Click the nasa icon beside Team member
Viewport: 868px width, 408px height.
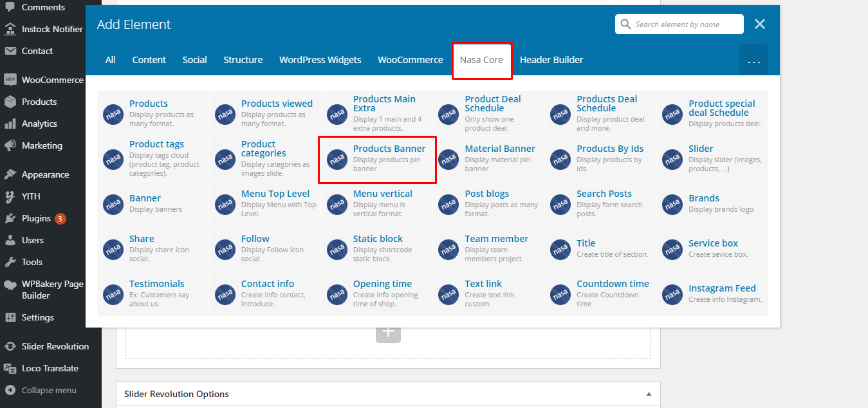(448, 250)
